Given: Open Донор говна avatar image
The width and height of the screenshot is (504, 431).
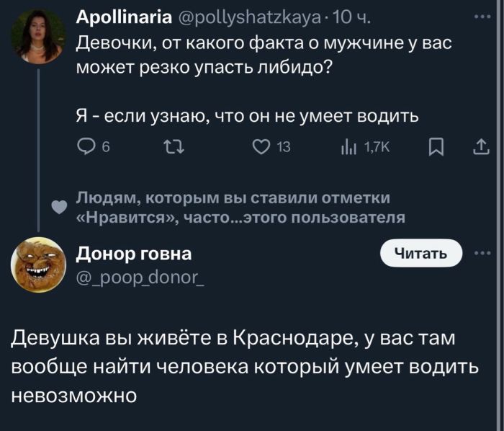Looking at the screenshot, I should pos(38,265).
